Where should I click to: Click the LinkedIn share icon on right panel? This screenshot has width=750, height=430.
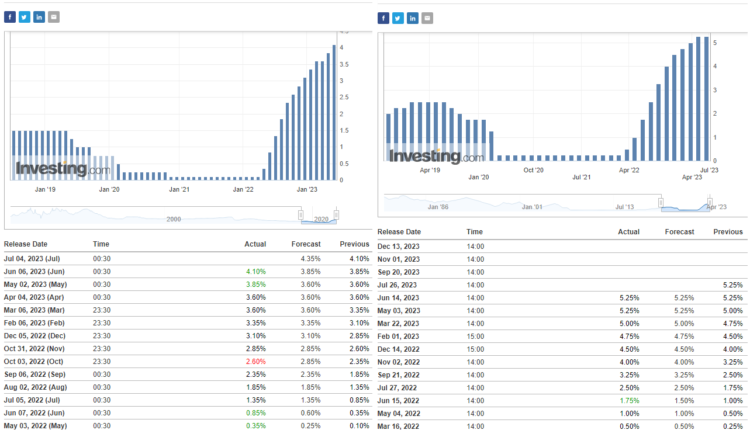click(413, 18)
